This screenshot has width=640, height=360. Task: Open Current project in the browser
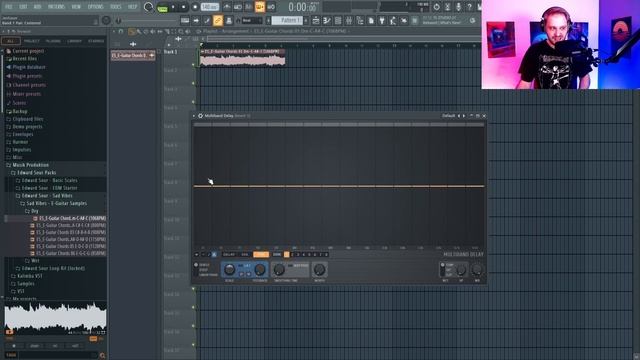click(28, 51)
